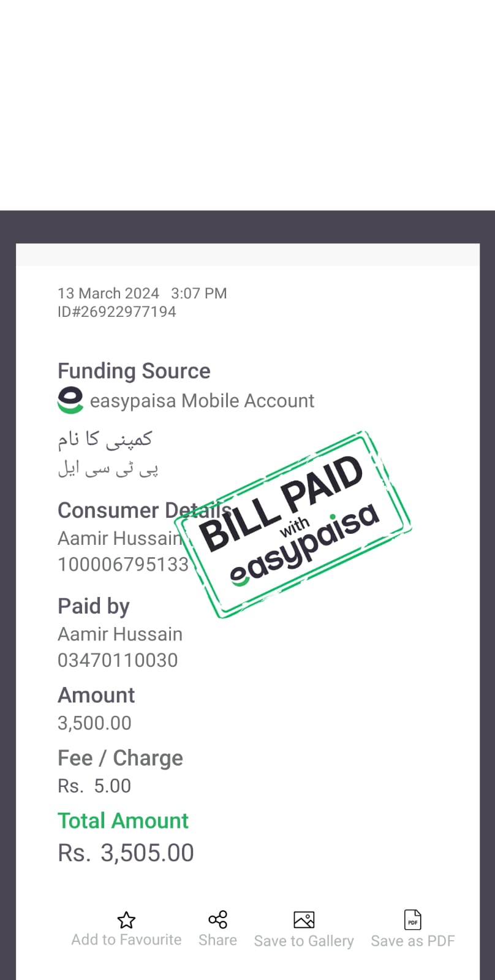Click the Urdu company name پی ٹی سی ایل
This screenshot has height=980, width=495.
[x=108, y=469]
